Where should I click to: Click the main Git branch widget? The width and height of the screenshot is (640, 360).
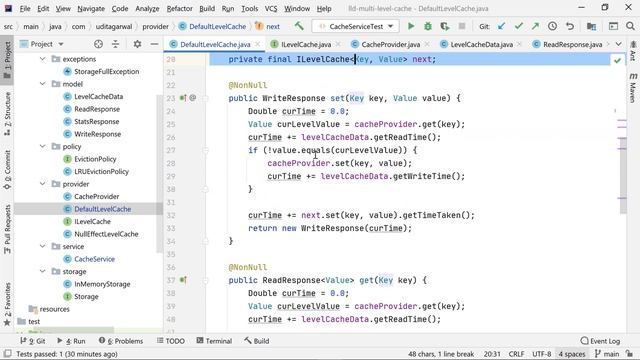coord(607,354)
